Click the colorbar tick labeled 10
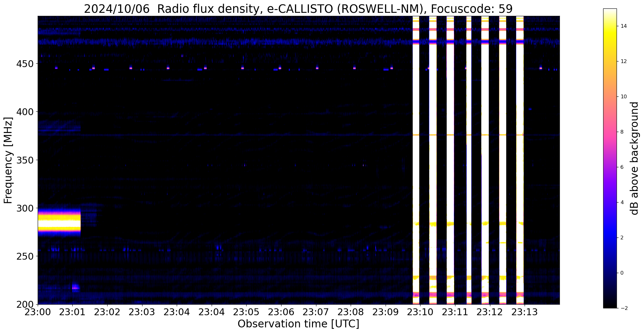Screen dimensions: 644x333 click(623, 97)
